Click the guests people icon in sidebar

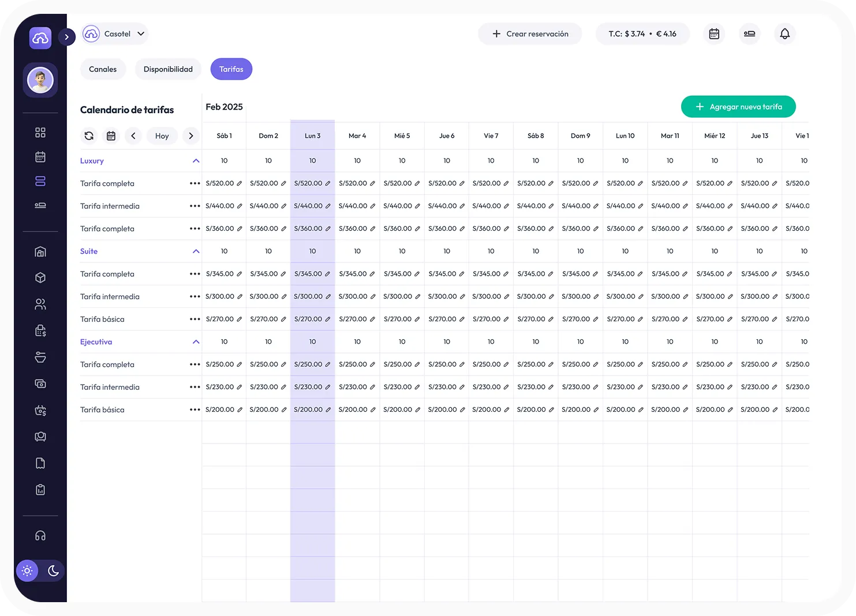click(x=40, y=304)
